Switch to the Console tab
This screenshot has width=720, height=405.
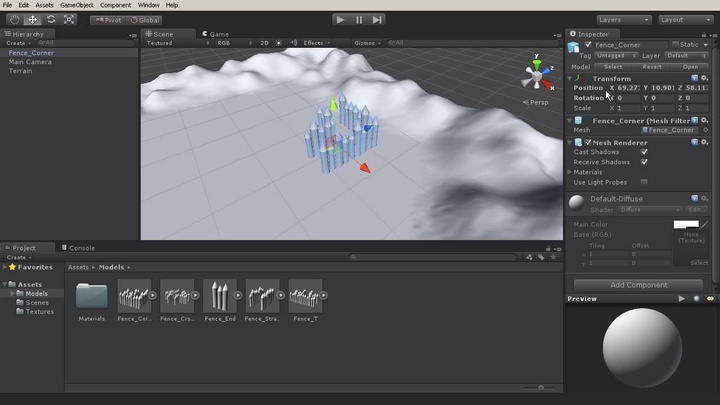[81, 248]
